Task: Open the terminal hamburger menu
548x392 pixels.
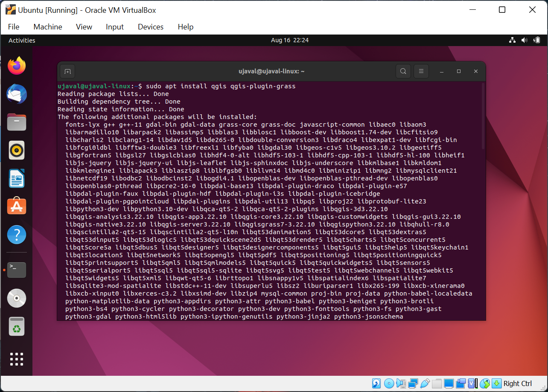Action: click(421, 72)
